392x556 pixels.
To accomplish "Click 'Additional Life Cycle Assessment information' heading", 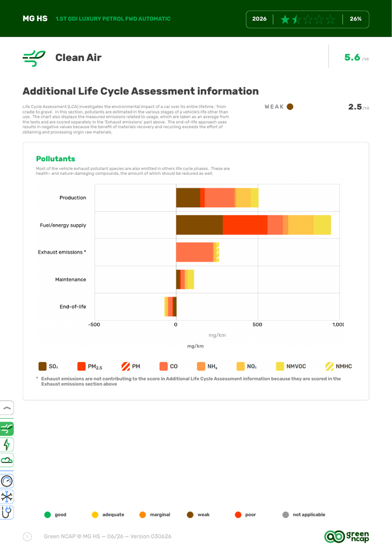I will click(141, 91).
